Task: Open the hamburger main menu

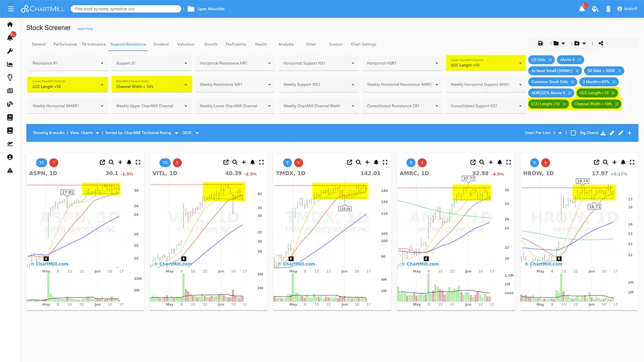Action: click(11, 9)
